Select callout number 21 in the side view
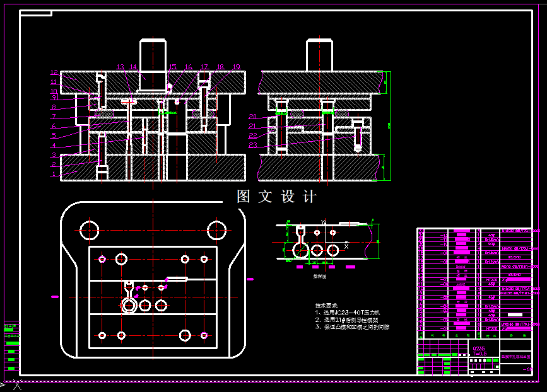The height and width of the screenshot is (392, 547). click(252, 126)
